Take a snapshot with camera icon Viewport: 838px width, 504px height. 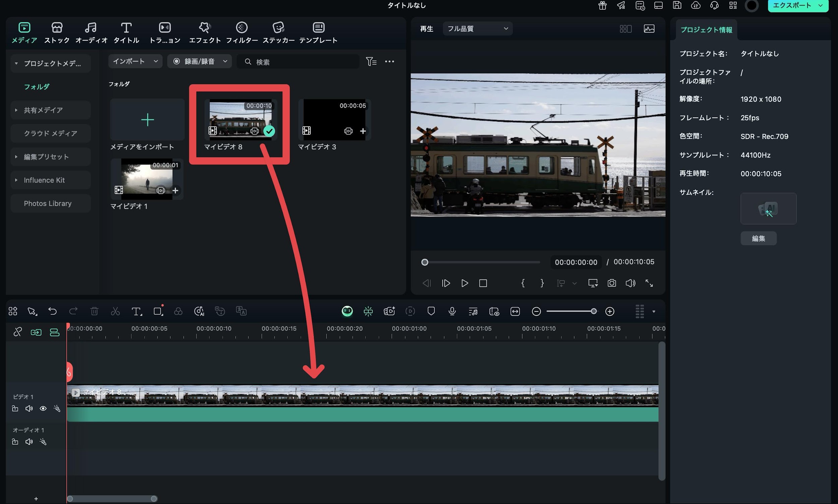pyautogui.click(x=612, y=283)
